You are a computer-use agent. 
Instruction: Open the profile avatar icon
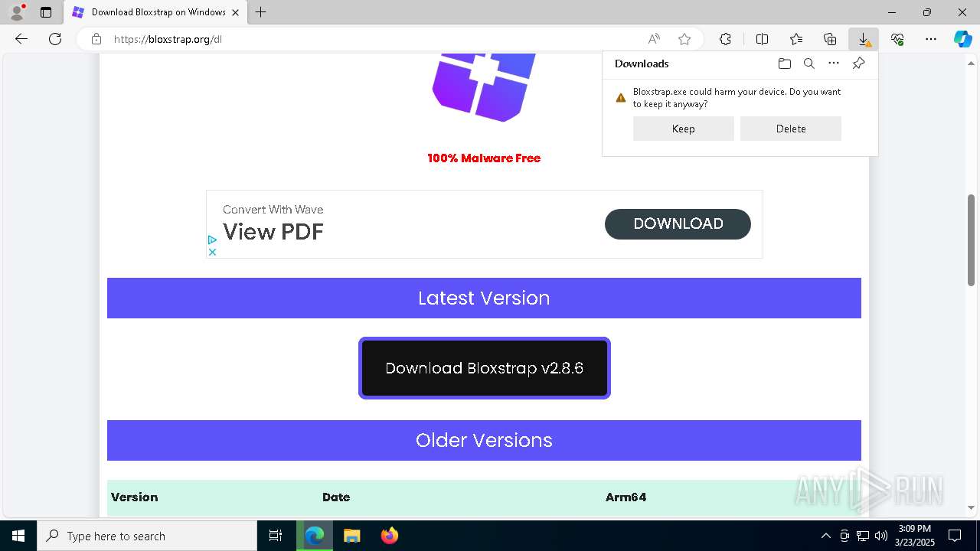coord(17,11)
